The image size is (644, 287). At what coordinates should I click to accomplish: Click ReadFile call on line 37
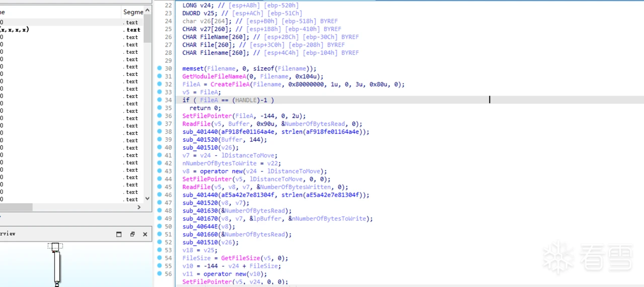click(x=197, y=124)
